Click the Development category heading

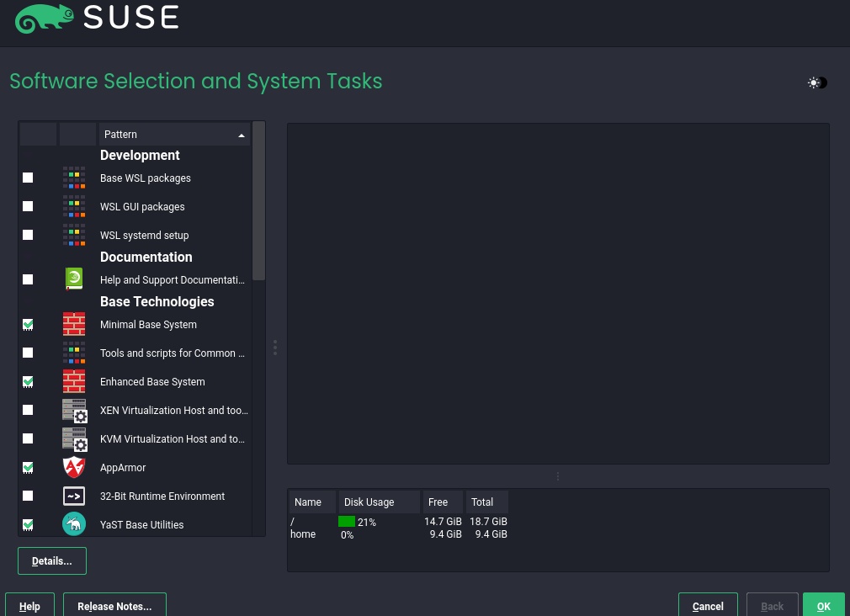tap(140, 155)
